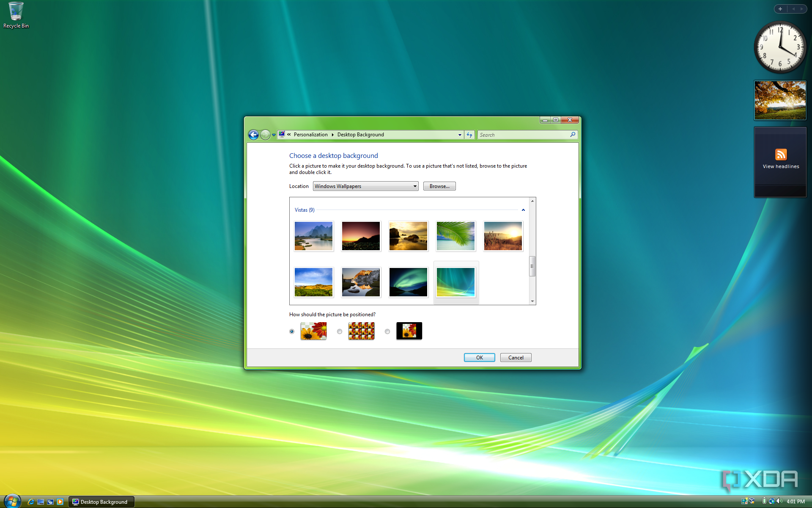This screenshot has width=812, height=508.
Task: Maximize the Desktop Background window
Action: pyautogui.click(x=556, y=120)
